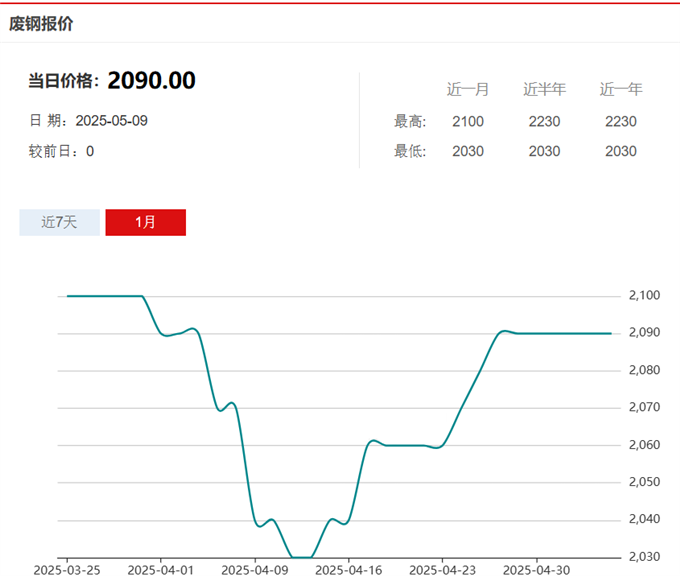
Task: Select the date 2025-05-09 text
Action: pyautogui.click(x=112, y=120)
